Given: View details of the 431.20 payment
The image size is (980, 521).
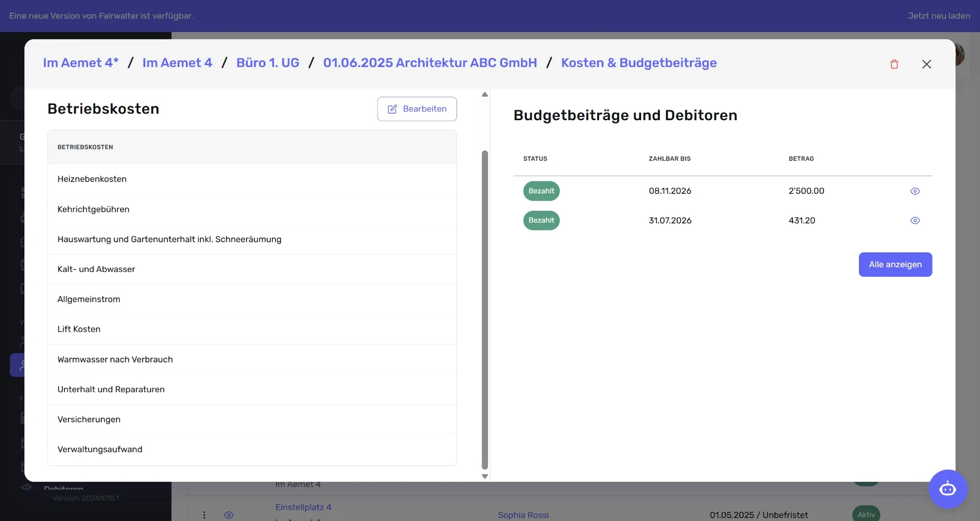Looking at the screenshot, I should 915,221.
